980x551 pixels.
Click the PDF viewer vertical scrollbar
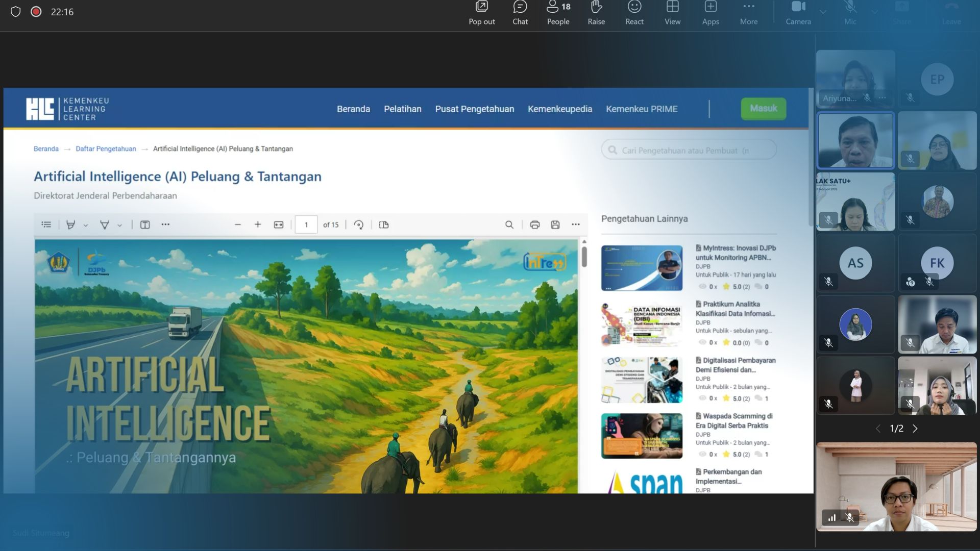584,257
